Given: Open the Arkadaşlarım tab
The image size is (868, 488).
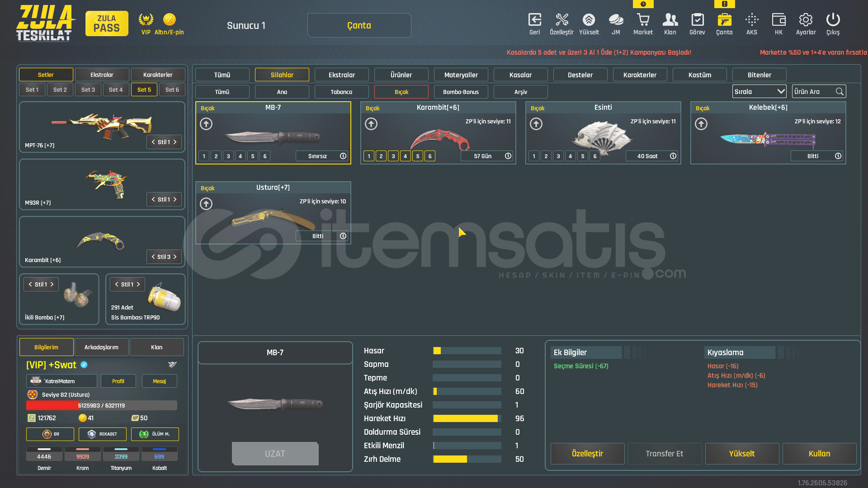Looking at the screenshot, I should tap(101, 347).
